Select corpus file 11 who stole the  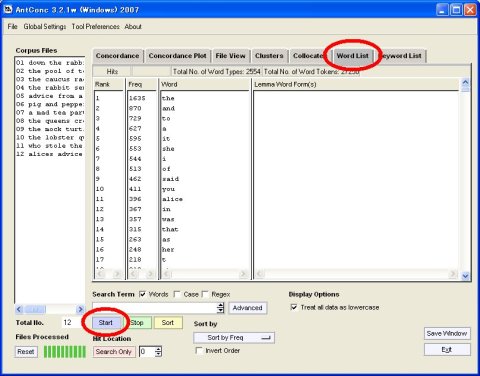[x=50, y=146]
